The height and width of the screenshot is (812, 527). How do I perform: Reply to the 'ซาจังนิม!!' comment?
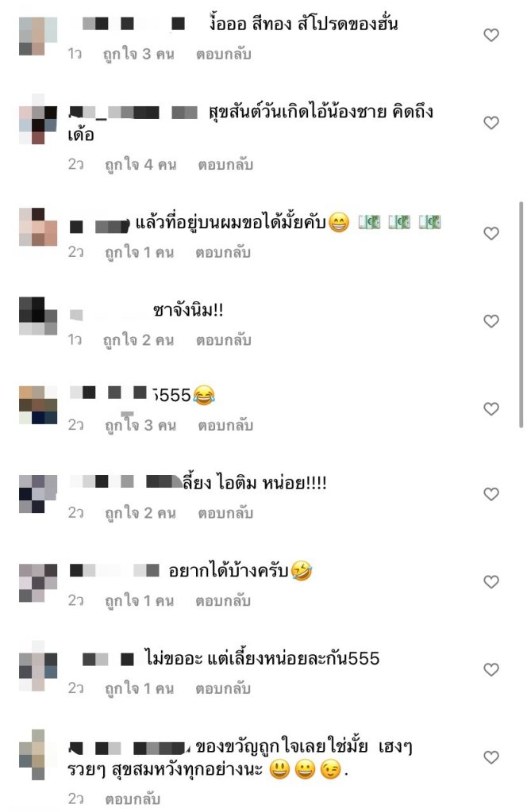[223, 340]
